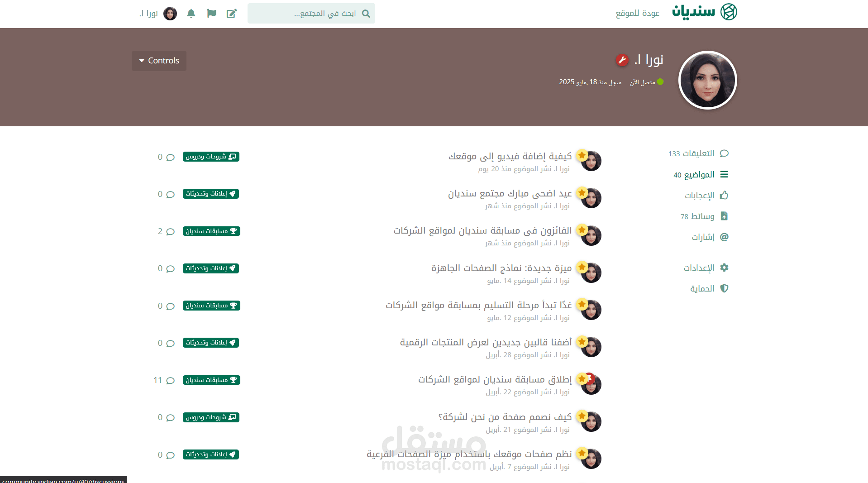Click author avatar on أضفنا قالبين row
868x483 pixels.
point(591,347)
